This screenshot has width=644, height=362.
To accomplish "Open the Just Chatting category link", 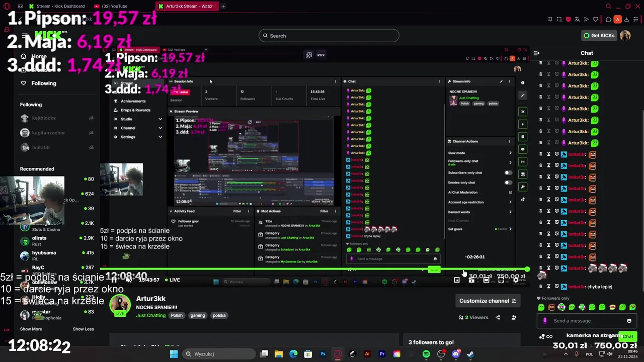I will pyautogui.click(x=150, y=315).
